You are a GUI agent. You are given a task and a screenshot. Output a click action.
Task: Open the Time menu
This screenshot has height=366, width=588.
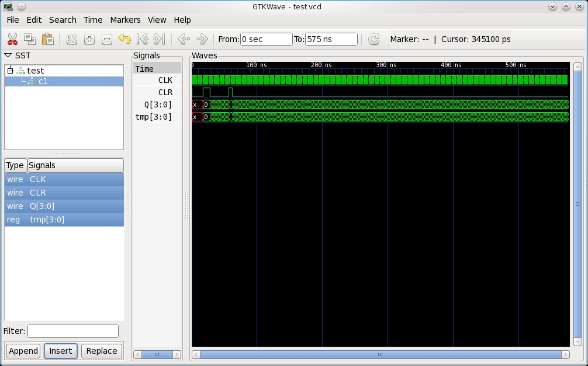[92, 20]
